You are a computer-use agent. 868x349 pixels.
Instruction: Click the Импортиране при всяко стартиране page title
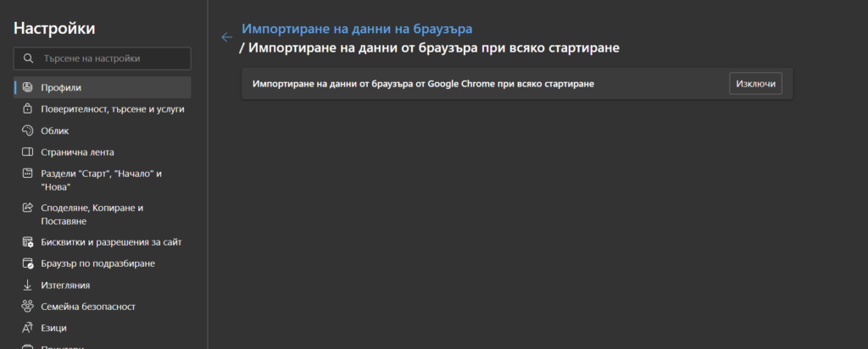tap(430, 48)
